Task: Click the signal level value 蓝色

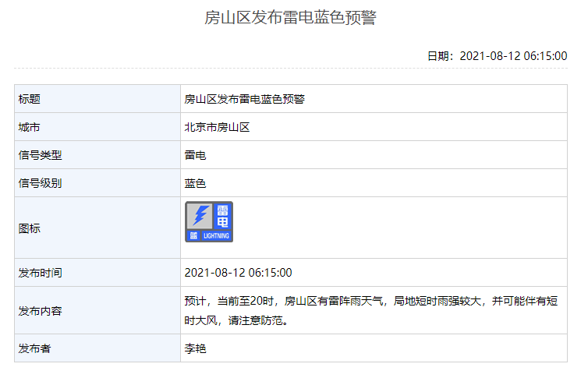Action: coord(195,183)
